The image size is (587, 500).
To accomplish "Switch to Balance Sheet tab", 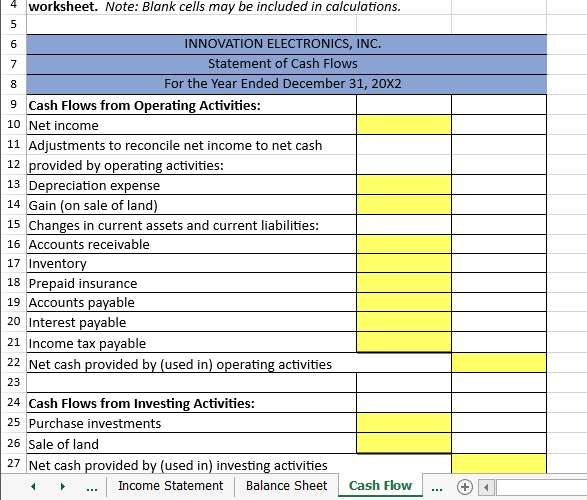I will pyautogui.click(x=286, y=486).
